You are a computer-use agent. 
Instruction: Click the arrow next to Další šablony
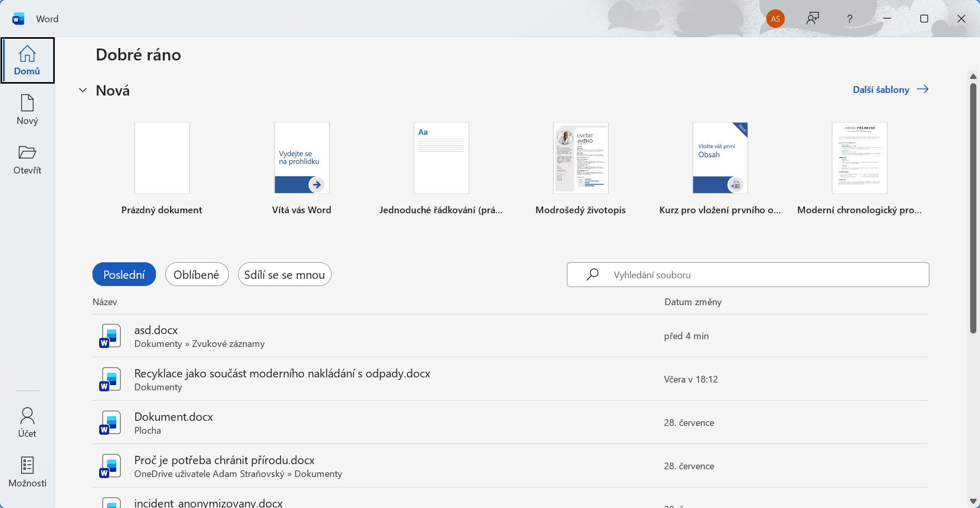923,89
